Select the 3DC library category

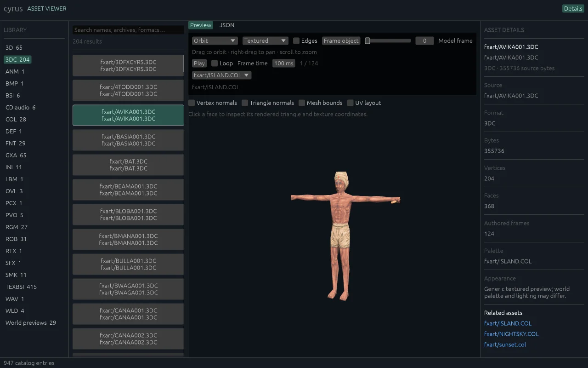(17, 59)
